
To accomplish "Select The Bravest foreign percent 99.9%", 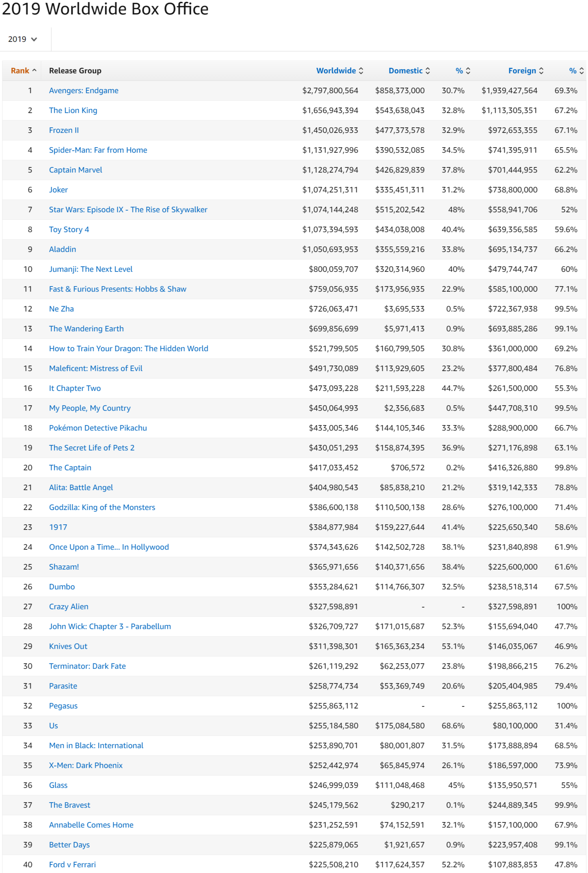I will click(566, 805).
